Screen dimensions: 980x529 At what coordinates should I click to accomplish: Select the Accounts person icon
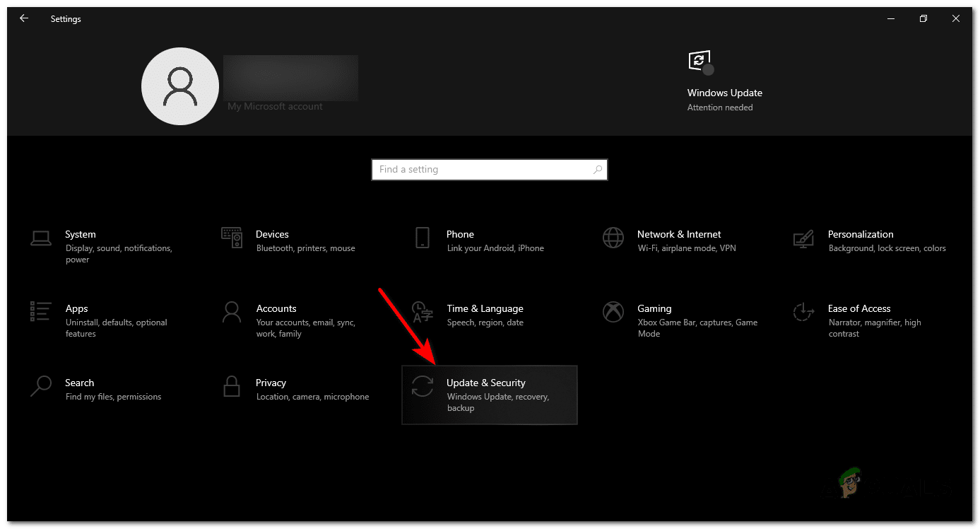[232, 311]
